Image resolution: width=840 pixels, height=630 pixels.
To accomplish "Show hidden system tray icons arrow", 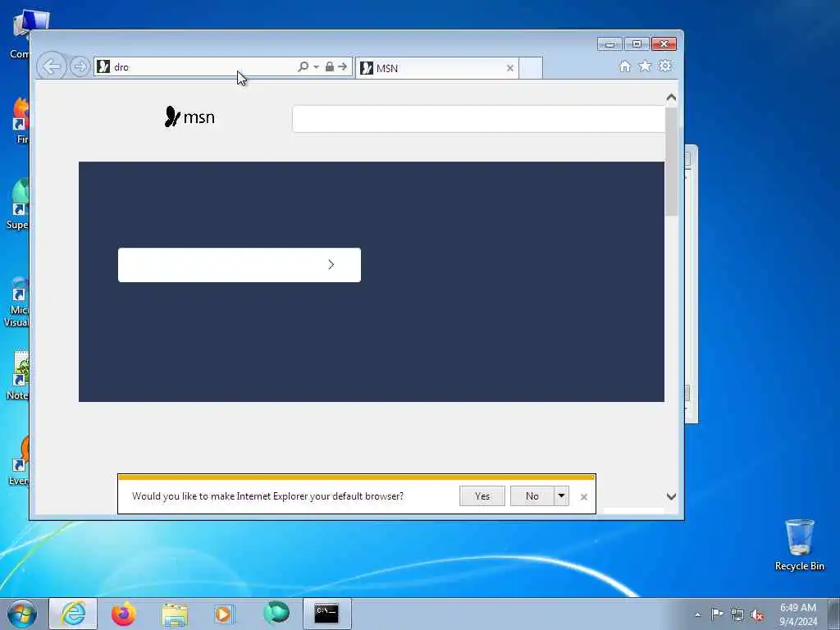I will 697,614.
